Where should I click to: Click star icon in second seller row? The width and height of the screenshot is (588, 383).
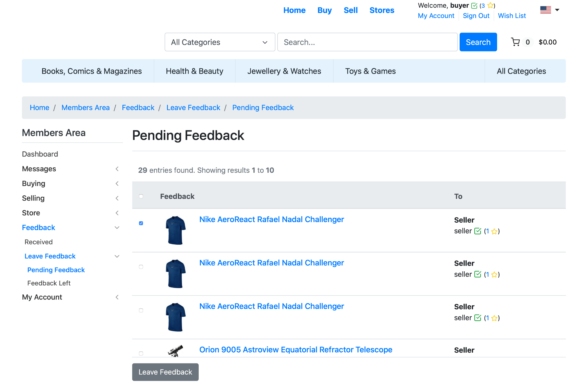[x=494, y=275]
